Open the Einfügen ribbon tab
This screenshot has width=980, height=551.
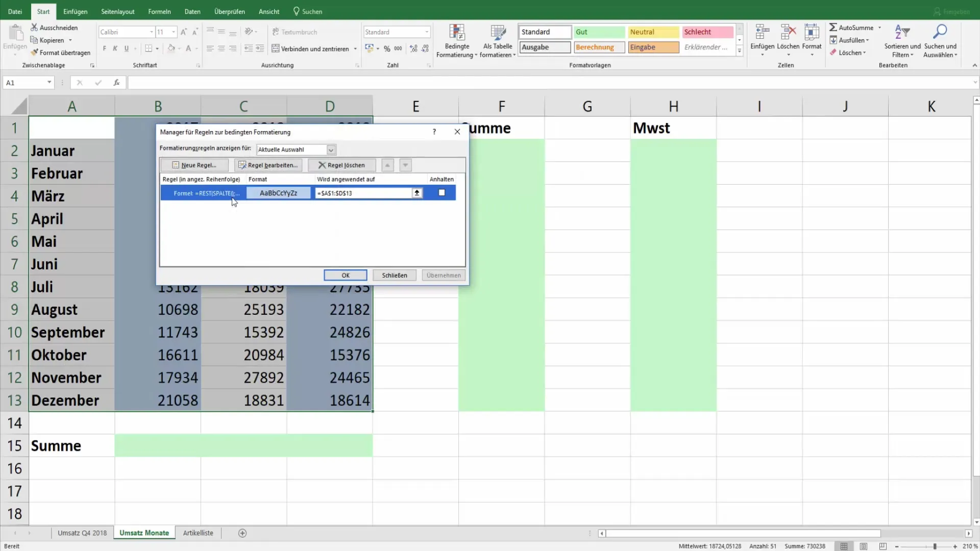[x=75, y=11]
